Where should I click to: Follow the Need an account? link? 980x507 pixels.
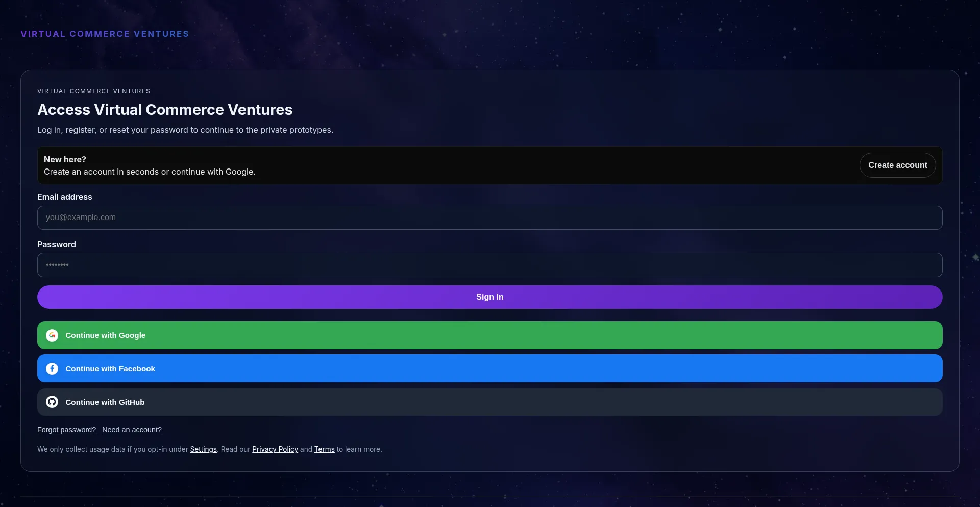132,430
